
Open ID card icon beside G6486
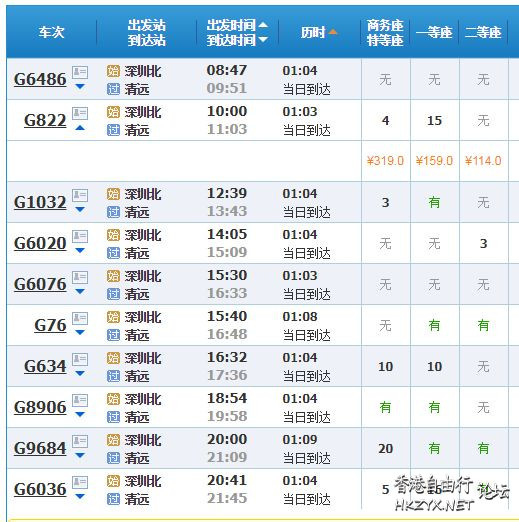click(80, 72)
